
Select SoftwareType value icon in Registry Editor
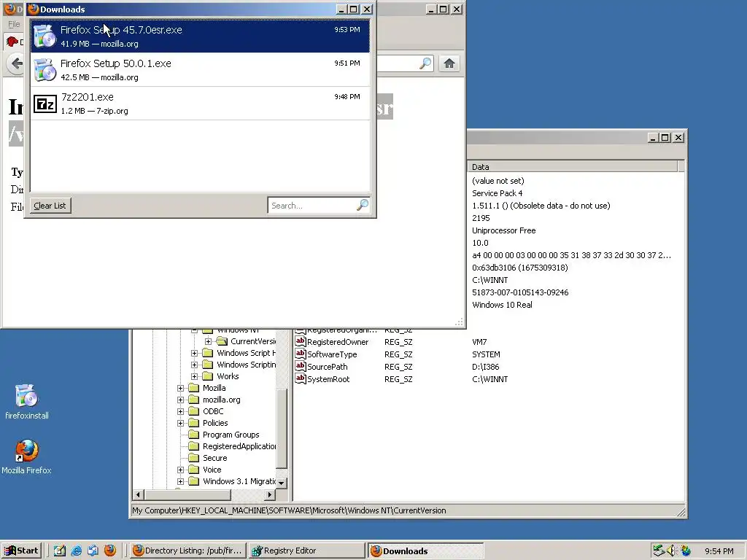coord(300,354)
